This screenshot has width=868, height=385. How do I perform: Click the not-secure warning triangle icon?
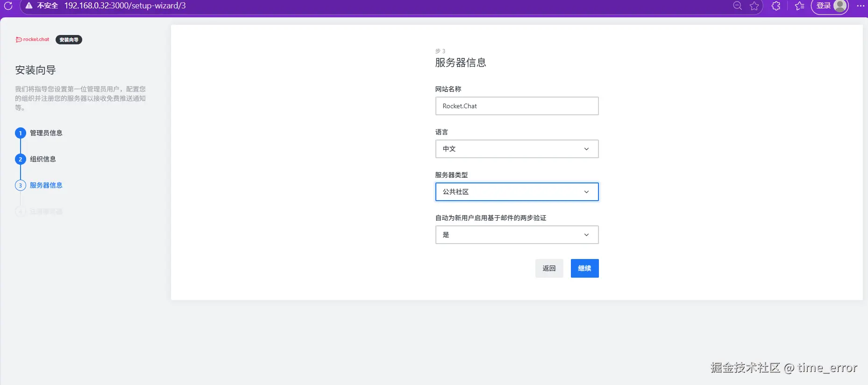point(29,6)
